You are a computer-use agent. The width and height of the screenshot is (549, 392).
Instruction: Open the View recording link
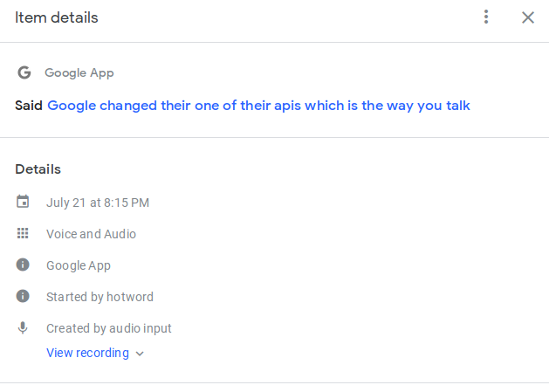pyautogui.click(x=87, y=353)
